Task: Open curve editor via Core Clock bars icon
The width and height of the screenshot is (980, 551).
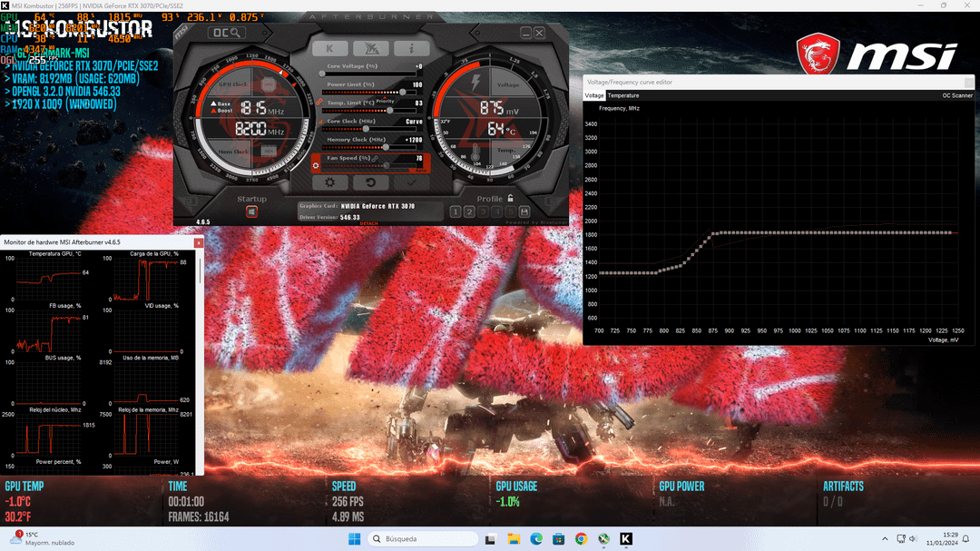Action: (x=320, y=122)
